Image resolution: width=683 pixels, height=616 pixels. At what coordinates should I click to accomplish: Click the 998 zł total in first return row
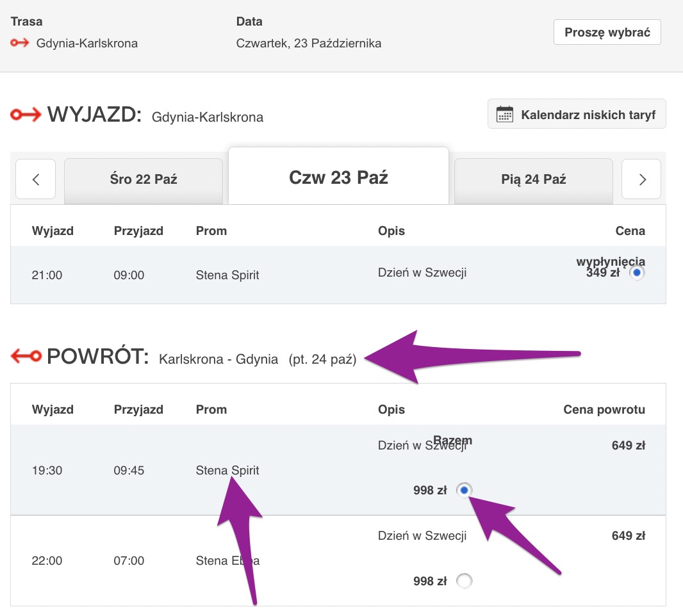pyautogui.click(x=430, y=491)
